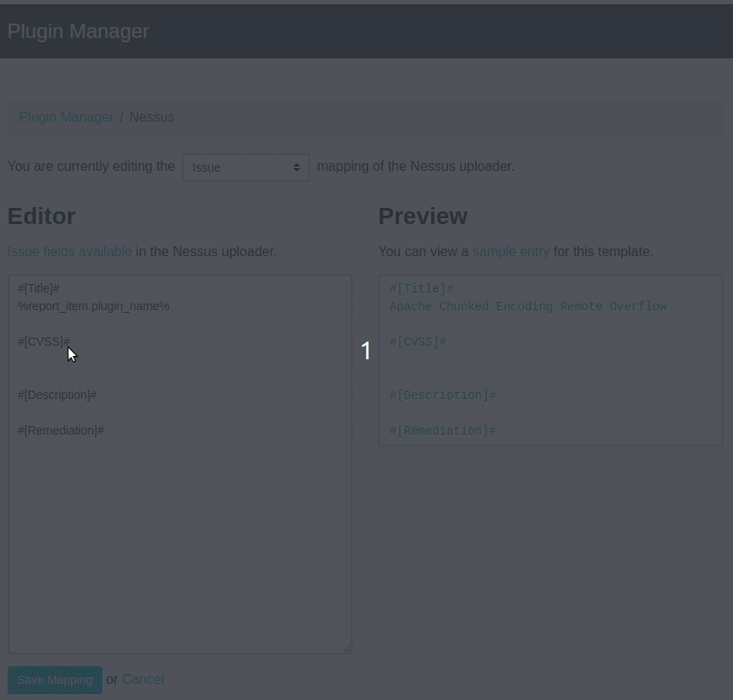Click the Preview section heading
The image size is (733, 700).
pos(423,216)
